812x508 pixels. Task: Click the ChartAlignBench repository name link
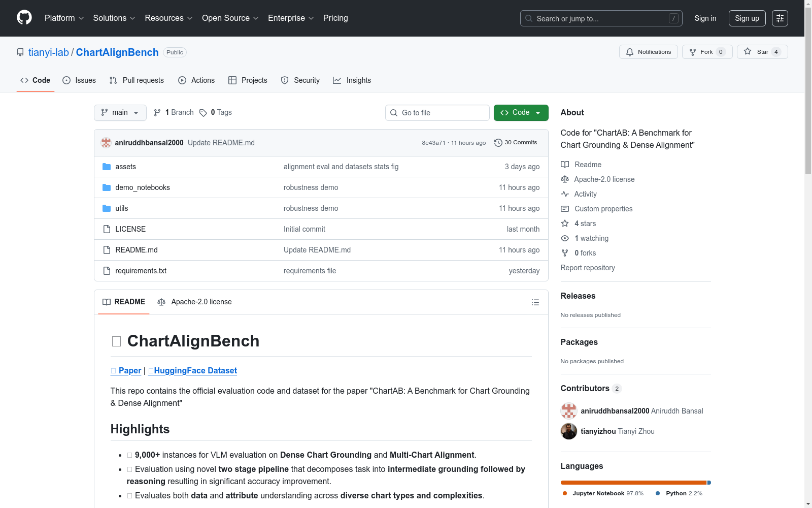(117, 52)
